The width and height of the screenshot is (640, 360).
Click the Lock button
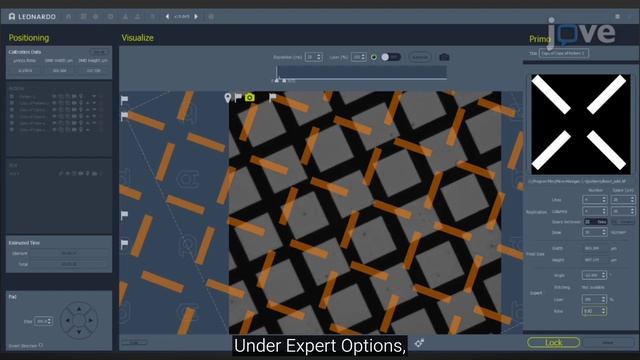point(553,342)
